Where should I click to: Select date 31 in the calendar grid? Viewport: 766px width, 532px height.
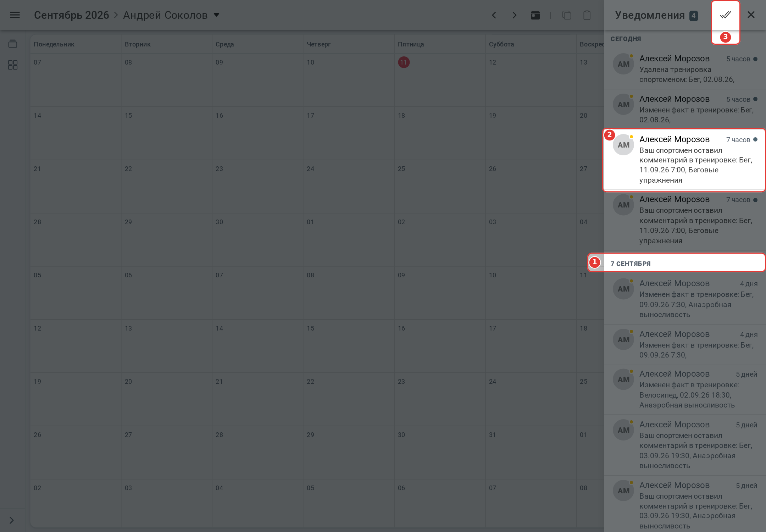pos(493,434)
